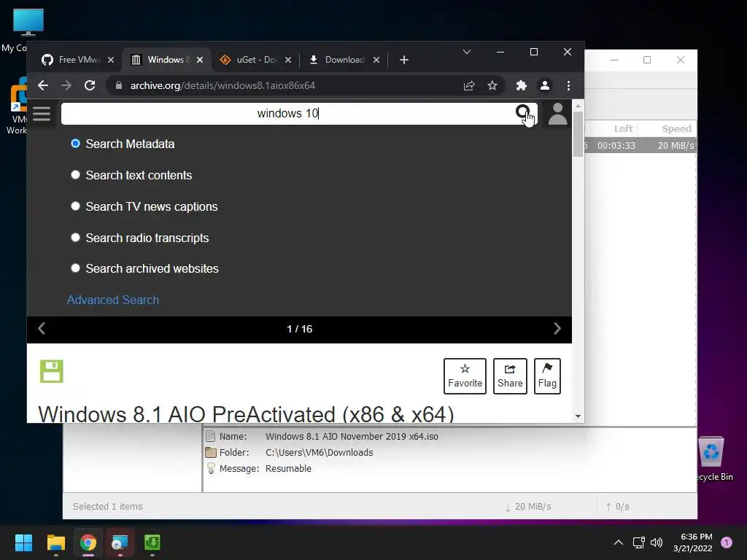Viewport: 747px width, 560px height.
Task: Open Windows Start menu
Action: [x=23, y=542]
